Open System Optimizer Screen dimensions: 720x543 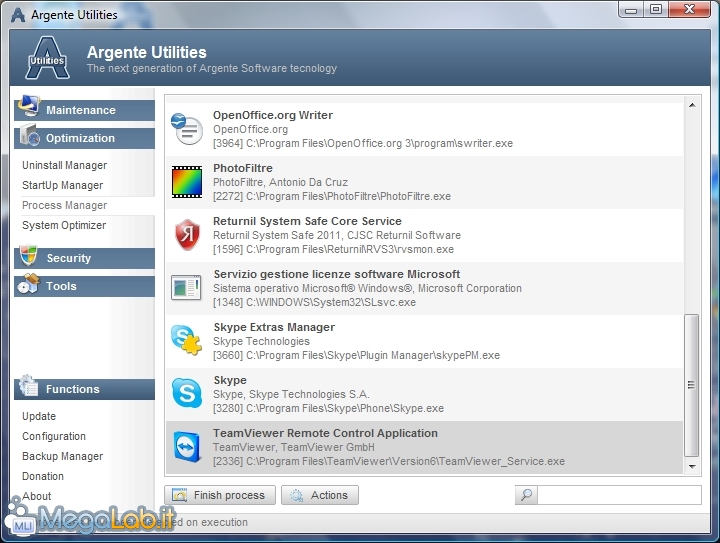tap(64, 225)
